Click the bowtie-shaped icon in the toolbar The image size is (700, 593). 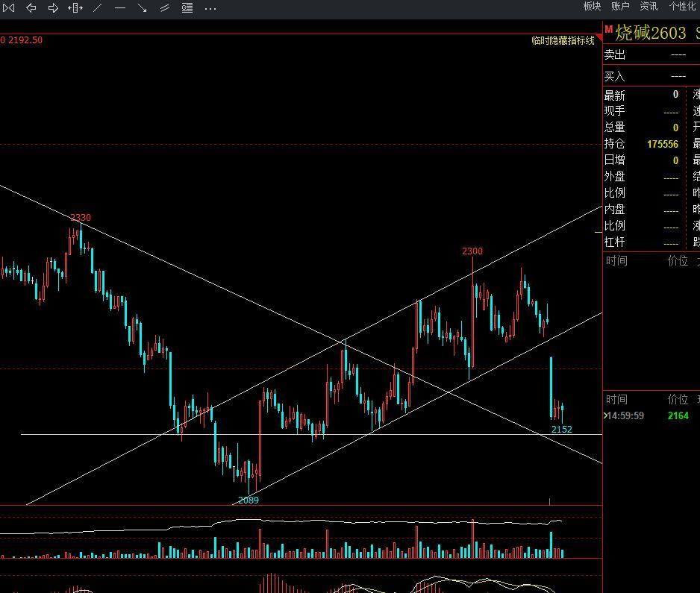coord(8,7)
